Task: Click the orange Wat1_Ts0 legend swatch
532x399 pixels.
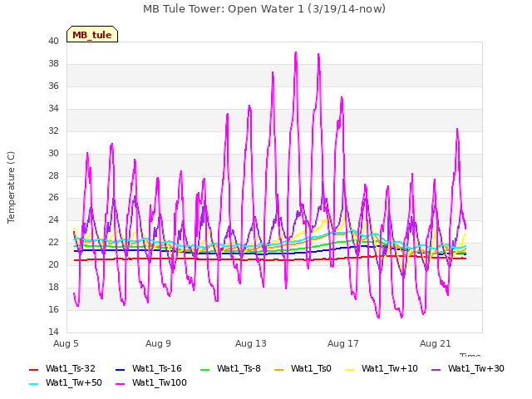Action: [279, 369]
